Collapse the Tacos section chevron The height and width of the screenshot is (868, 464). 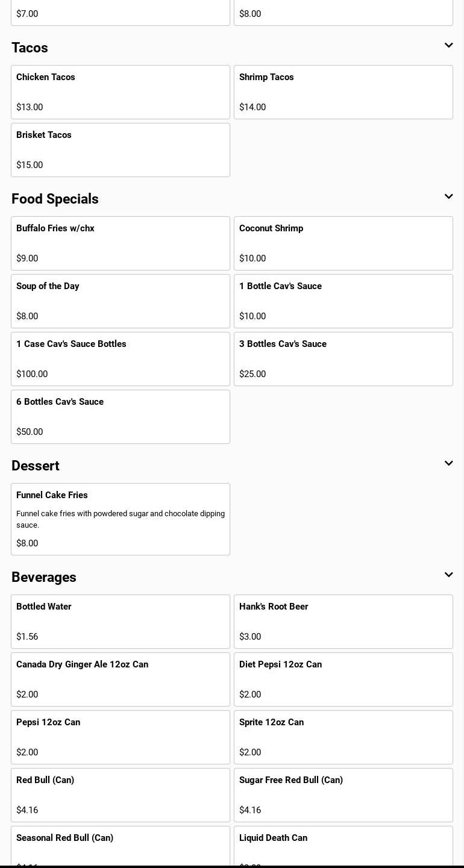[x=448, y=46]
